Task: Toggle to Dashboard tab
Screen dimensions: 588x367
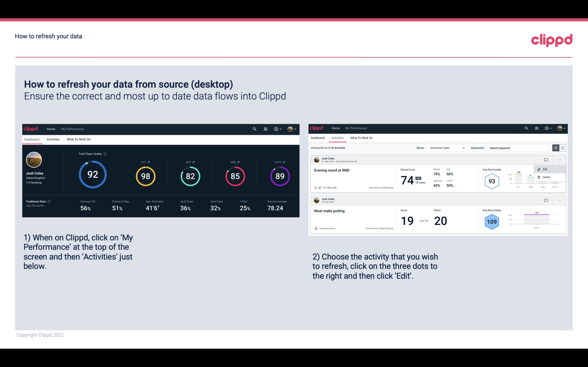Action: 318,138
